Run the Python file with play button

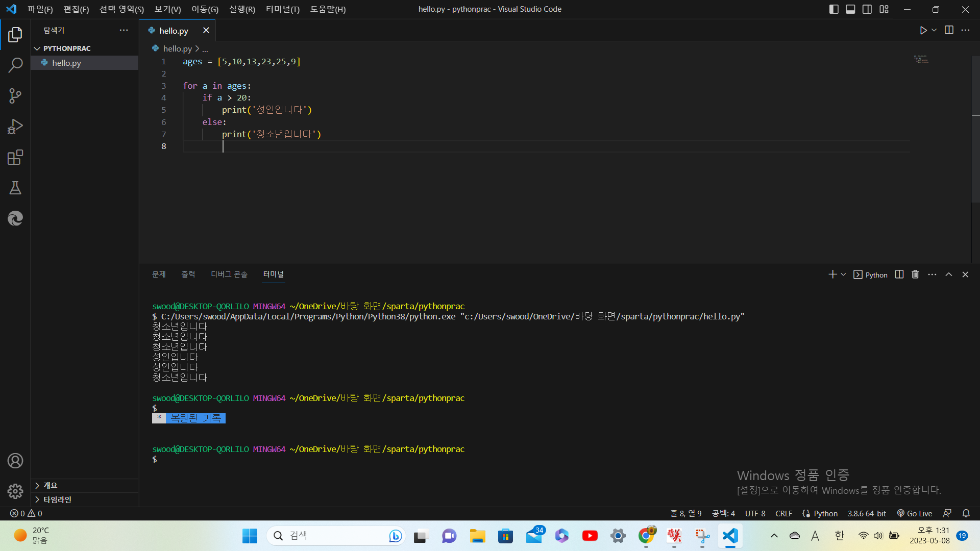(923, 31)
